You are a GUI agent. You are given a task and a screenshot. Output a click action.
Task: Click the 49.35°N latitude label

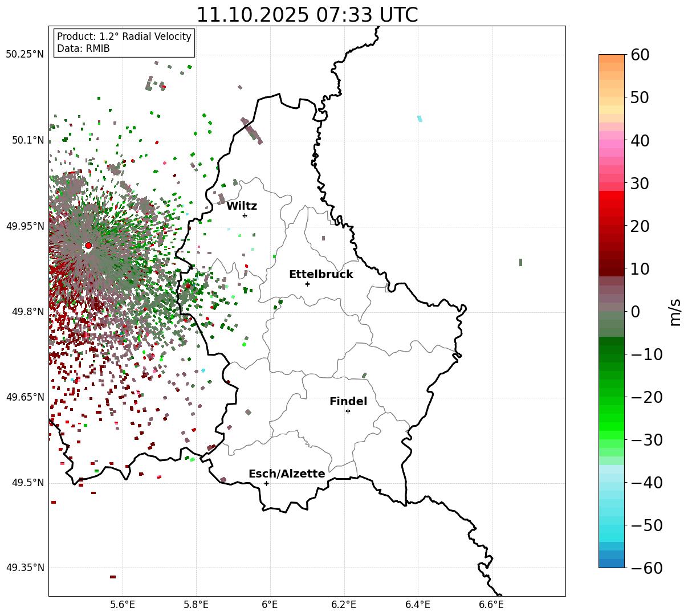click(x=25, y=568)
